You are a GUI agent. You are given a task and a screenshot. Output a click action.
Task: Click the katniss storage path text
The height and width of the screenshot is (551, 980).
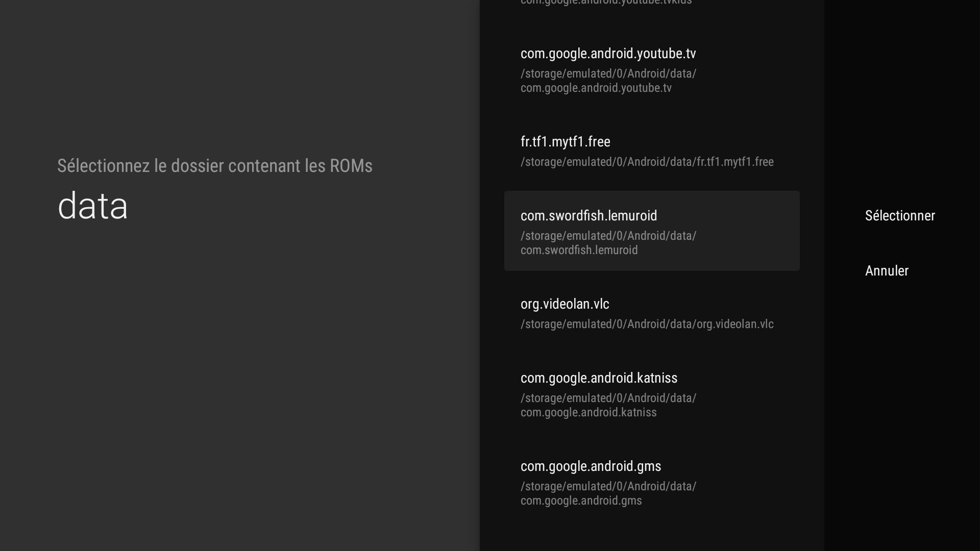pos(608,405)
